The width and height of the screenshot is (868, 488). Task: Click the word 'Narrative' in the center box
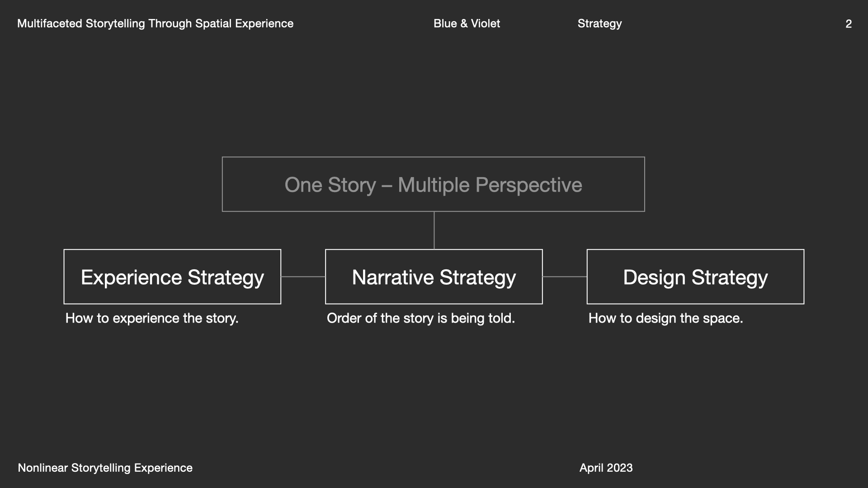pos(392,277)
